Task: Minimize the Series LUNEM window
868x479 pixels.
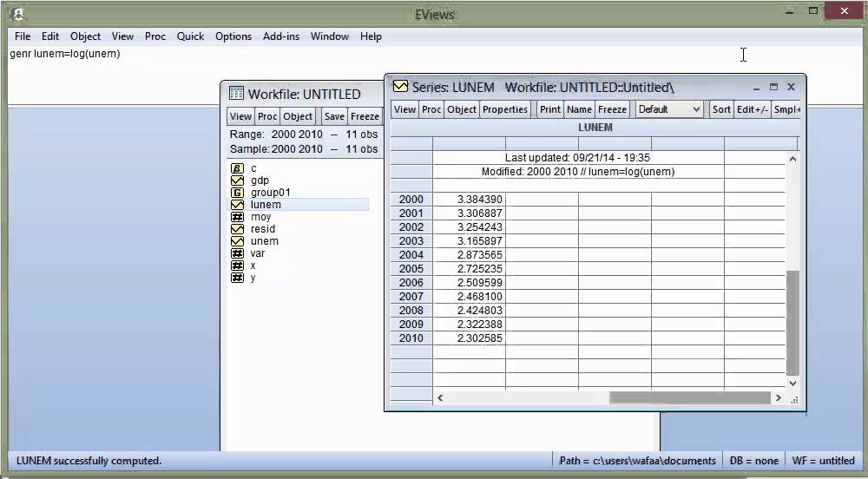Action: coord(757,88)
